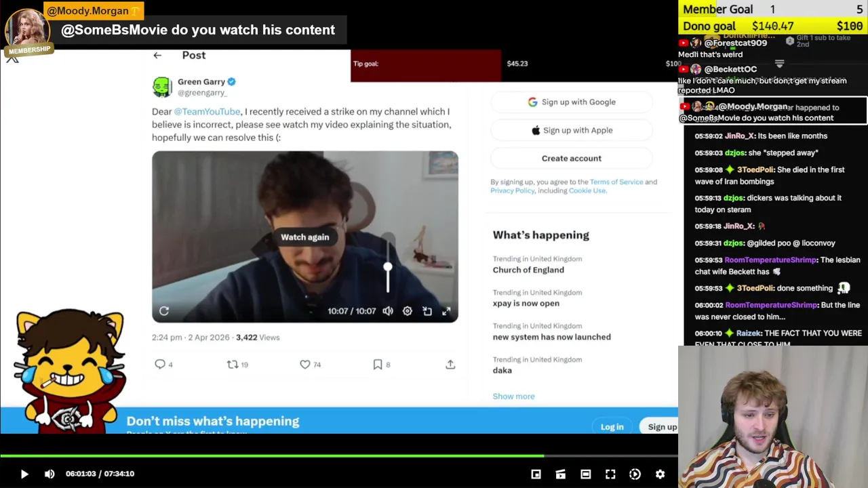
Task: Click 3ToedPoli message about Iran bombings
Action: pyautogui.click(x=770, y=176)
